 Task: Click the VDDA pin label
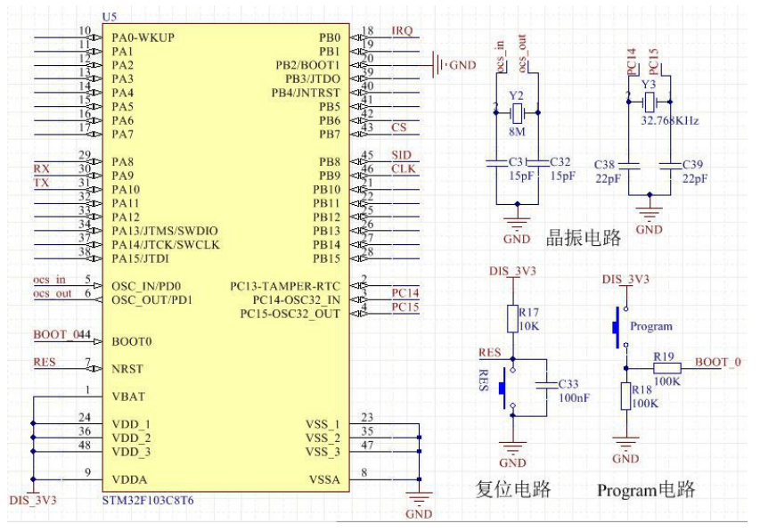click(x=129, y=479)
